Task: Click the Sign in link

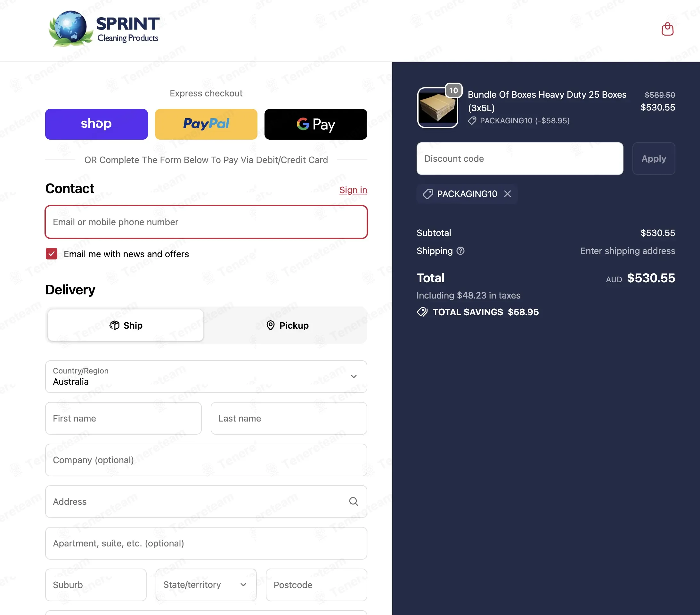Action: click(x=353, y=190)
